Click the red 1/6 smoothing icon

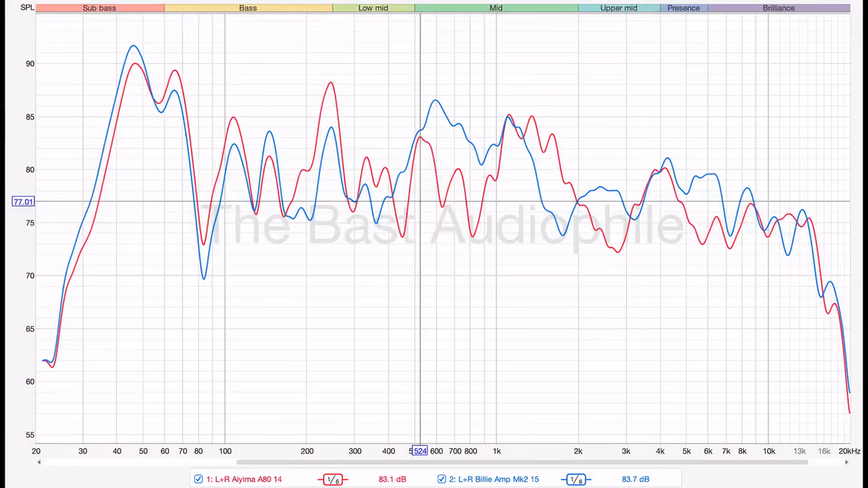click(333, 480)
